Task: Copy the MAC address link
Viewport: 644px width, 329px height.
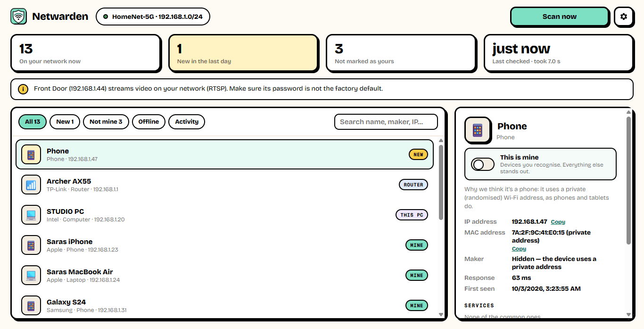Action: point(519,249)
